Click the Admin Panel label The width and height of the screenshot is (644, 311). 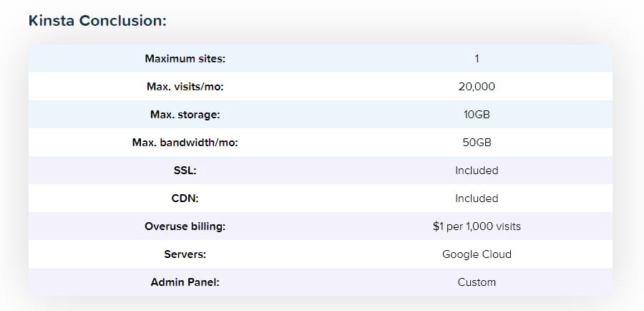185,282
